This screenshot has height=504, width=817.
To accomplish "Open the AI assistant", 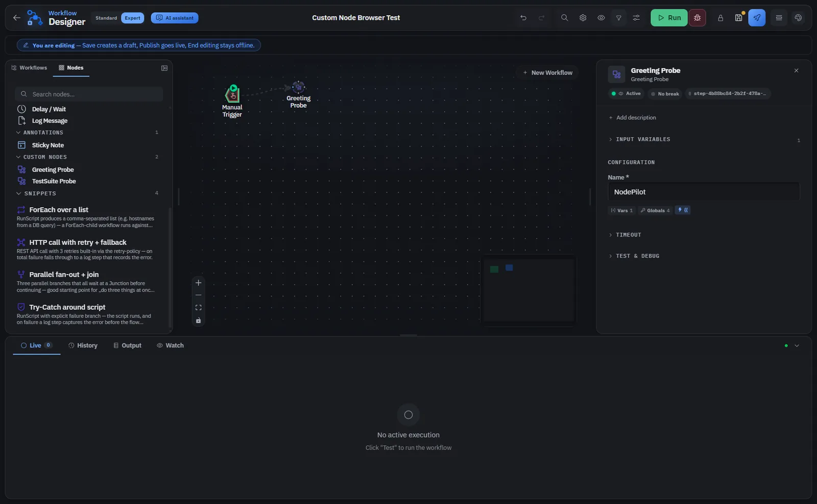I will pyautogui.click(x=175, y=18).
